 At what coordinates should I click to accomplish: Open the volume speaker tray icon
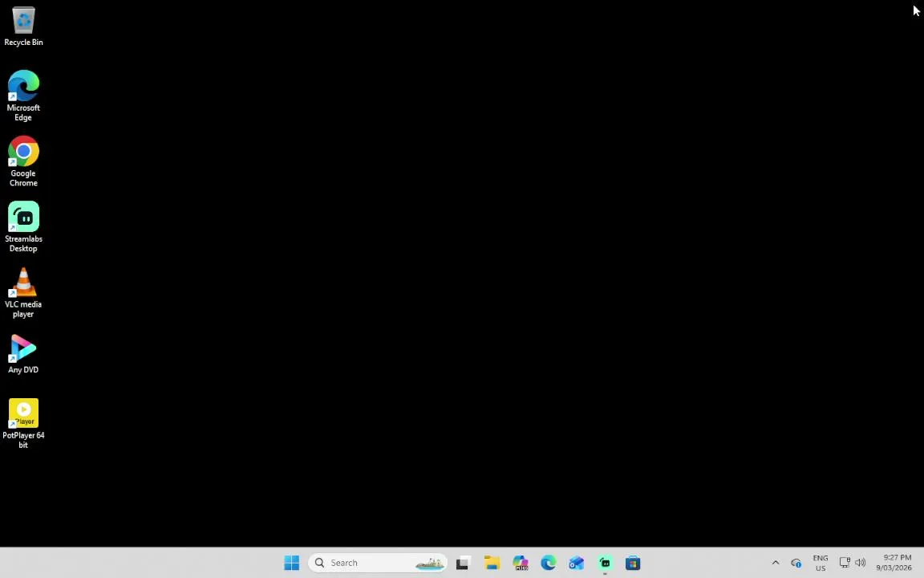861,563
